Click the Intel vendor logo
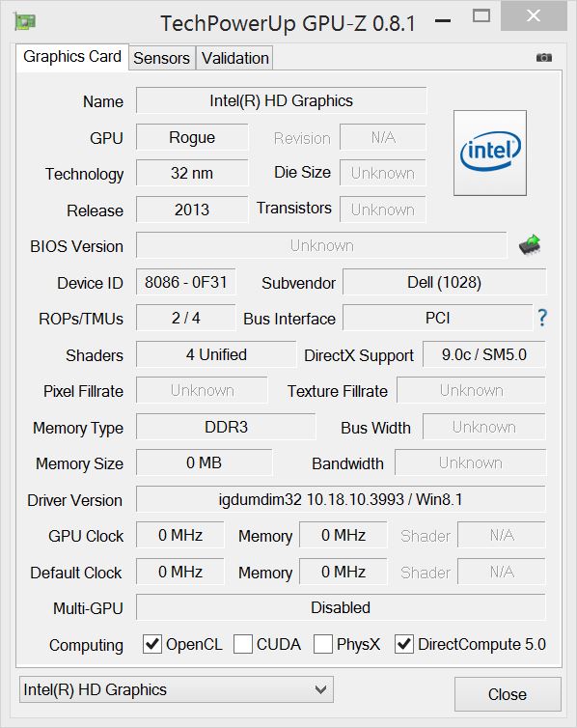This screenshot has width=577, height=728. coord(490,153)
